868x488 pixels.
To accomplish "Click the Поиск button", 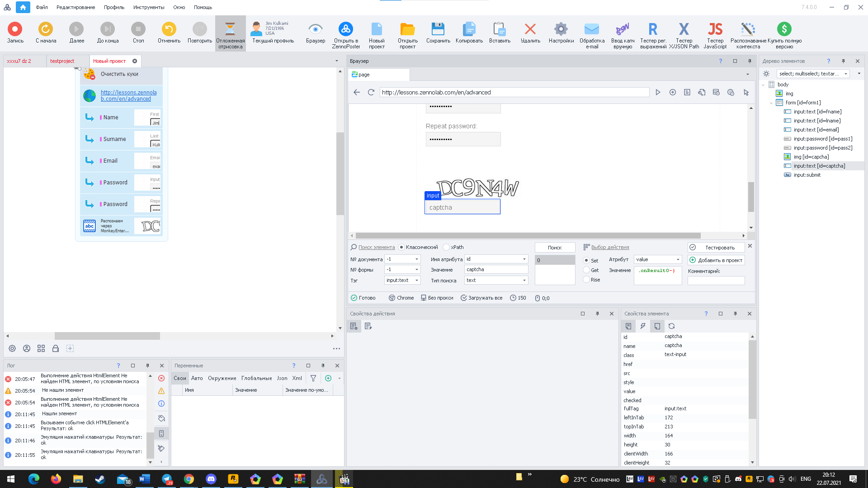I will (x=555, y=248).
